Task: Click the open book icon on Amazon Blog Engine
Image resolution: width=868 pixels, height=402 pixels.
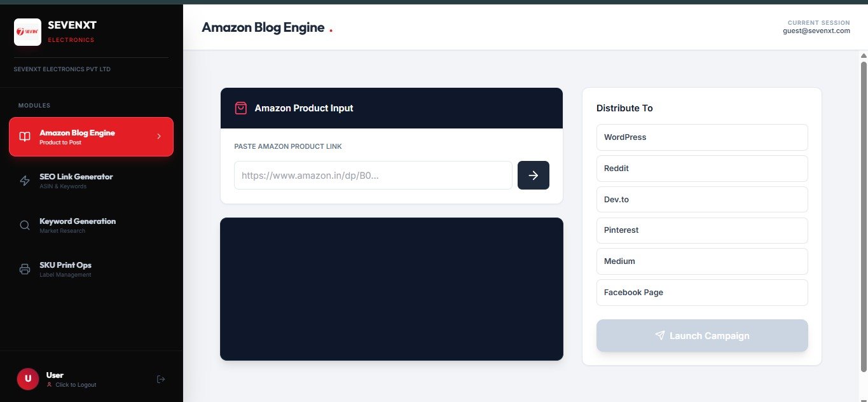Action: point(25,137)
